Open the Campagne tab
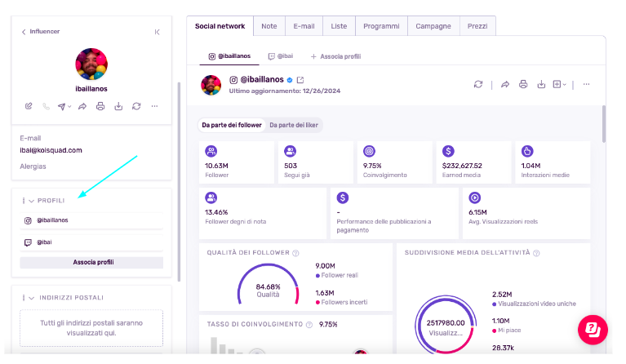Image resolution: width=626 pixels, height=364 pixels. [433, 26]
